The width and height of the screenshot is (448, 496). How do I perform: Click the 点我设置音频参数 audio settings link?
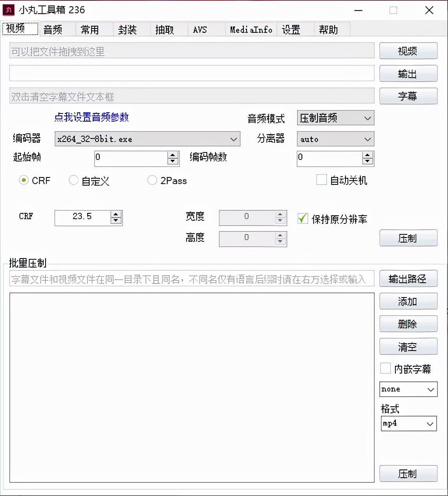pos(92,117)
